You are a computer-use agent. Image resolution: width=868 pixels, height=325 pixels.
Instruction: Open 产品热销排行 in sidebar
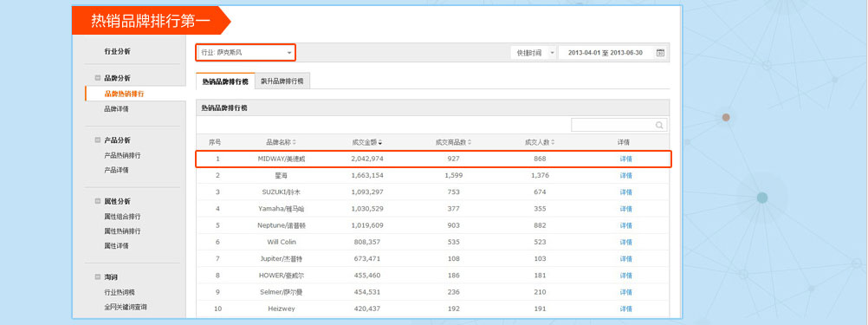point(122,156)
